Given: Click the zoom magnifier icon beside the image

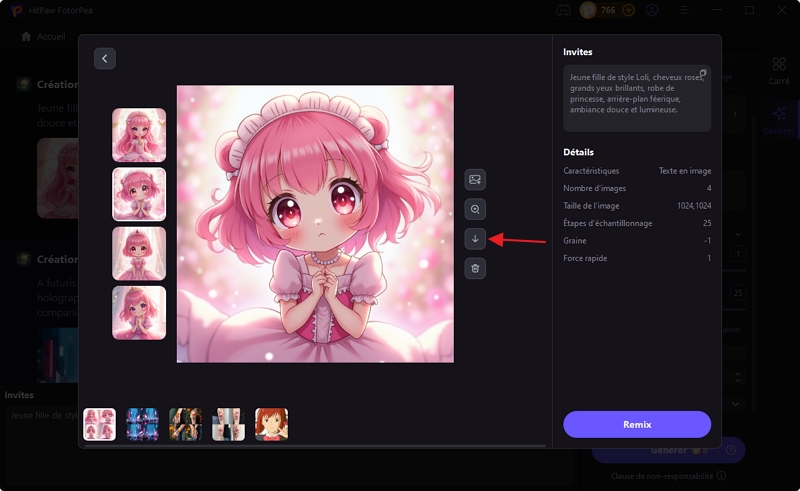Looking at the screenshot, I should coord(475,209).
